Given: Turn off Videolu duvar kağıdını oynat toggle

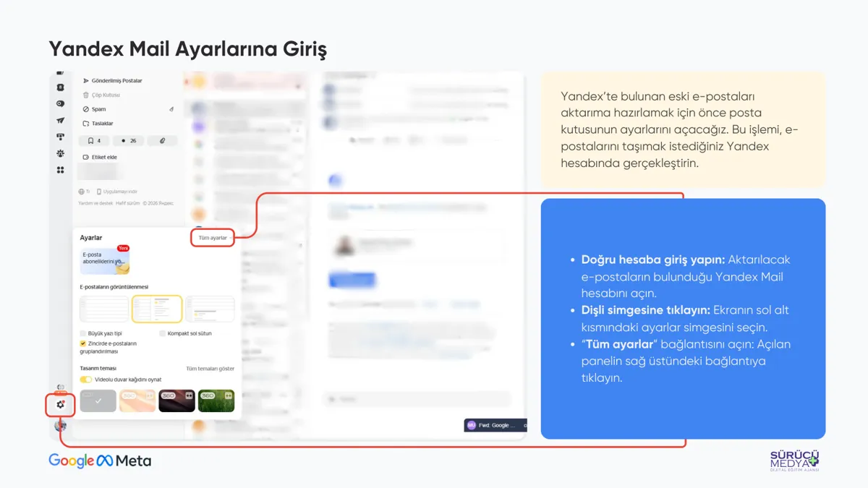Looking at the screenshot, I should pyautogui.click(x=86, y=380).
